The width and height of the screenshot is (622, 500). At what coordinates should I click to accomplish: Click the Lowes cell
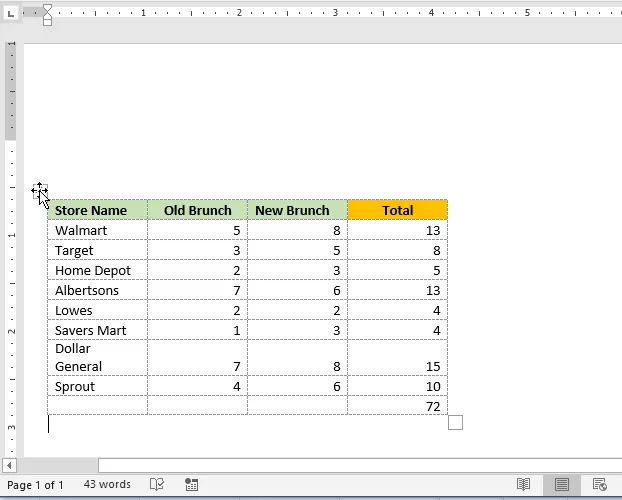tap(98, 310)
